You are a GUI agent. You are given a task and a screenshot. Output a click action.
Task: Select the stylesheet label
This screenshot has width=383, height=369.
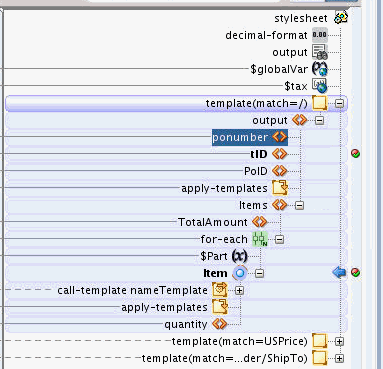301,18
